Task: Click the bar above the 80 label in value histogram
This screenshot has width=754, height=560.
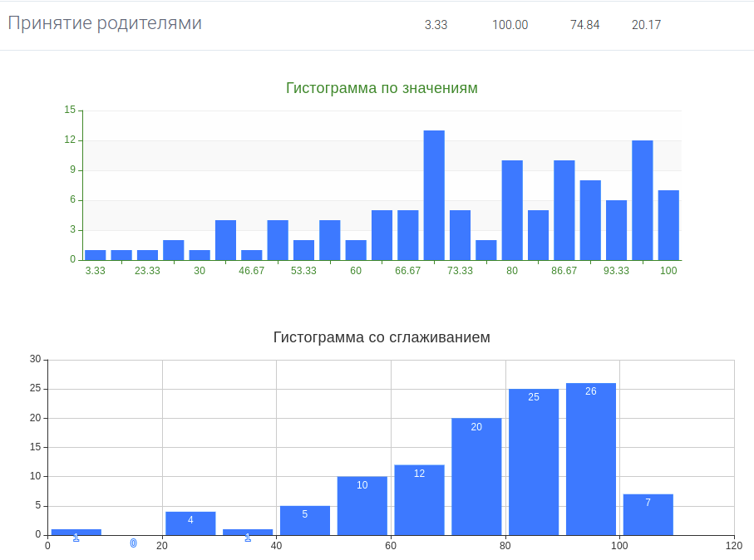Action: pos(512,210)
